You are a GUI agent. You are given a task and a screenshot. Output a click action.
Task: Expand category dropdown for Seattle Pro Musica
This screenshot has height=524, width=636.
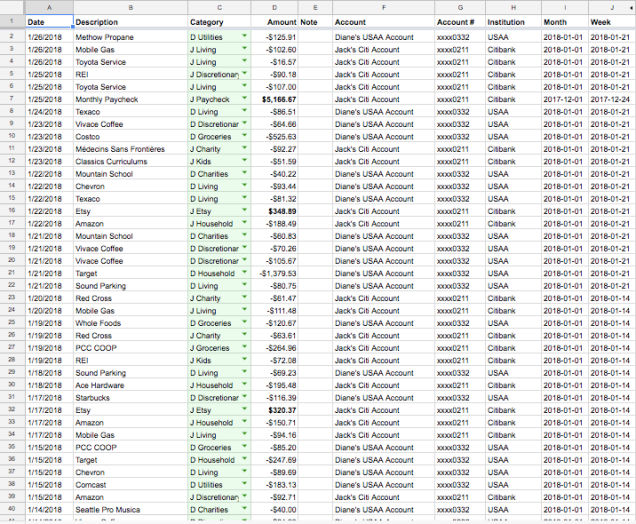tap(244, 509)
